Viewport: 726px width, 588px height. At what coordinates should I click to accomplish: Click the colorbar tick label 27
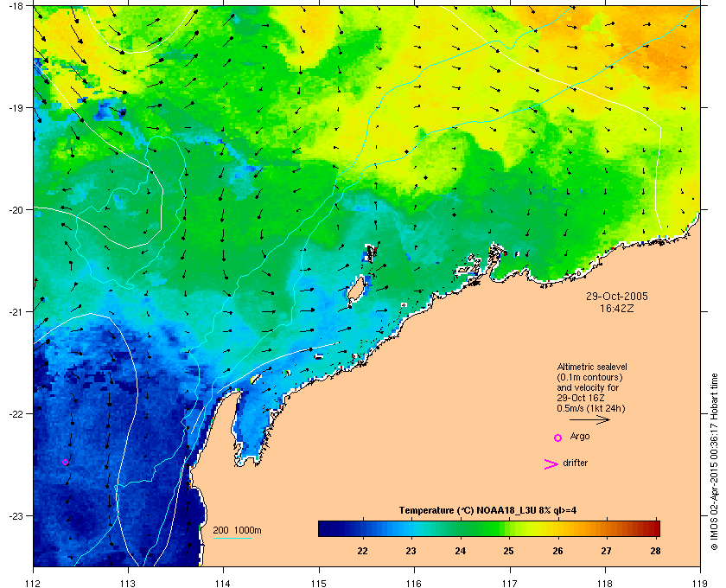click(x=606, y=551)
